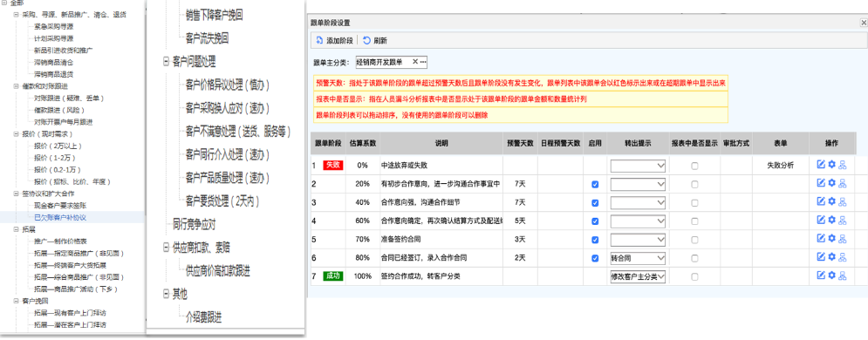Click the green 成功 stage label
Image resolution: width=868 pixels, height=340 pixels.
[x=333, y=276]
